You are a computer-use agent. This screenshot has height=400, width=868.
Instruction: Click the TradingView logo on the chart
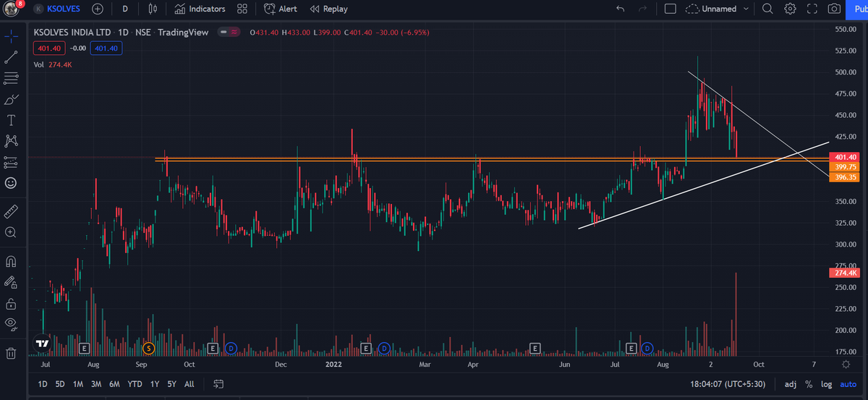click(x=43, y=344)
